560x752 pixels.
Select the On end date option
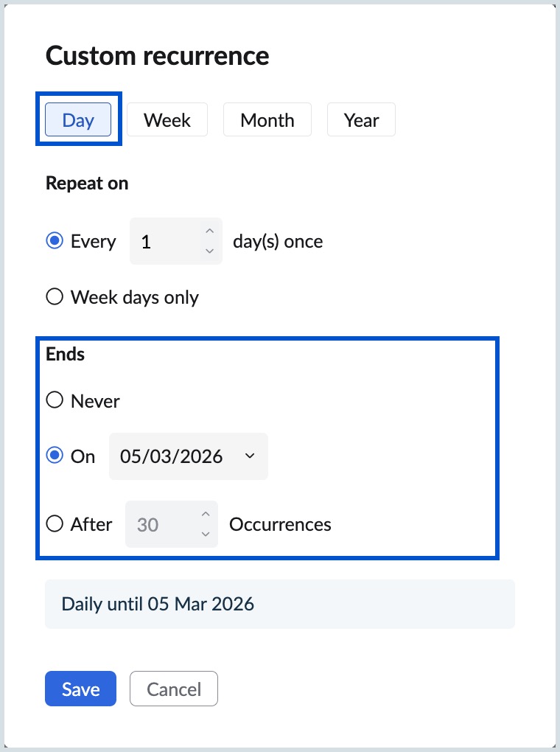[55, 456]
